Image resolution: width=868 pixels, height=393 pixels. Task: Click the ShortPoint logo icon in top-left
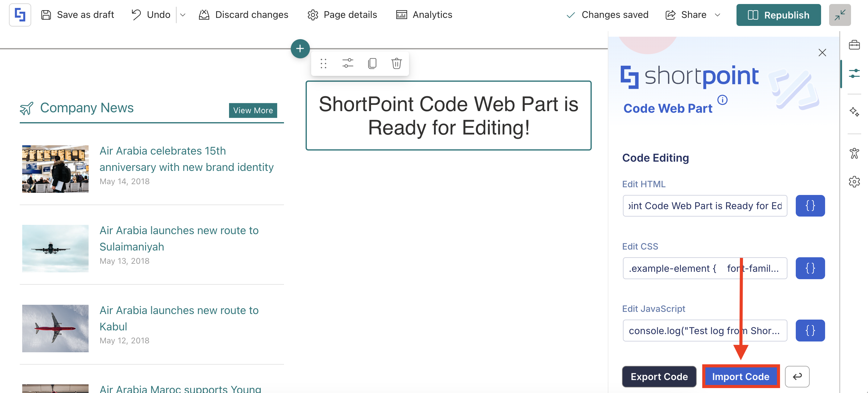[x=20, y=15]
